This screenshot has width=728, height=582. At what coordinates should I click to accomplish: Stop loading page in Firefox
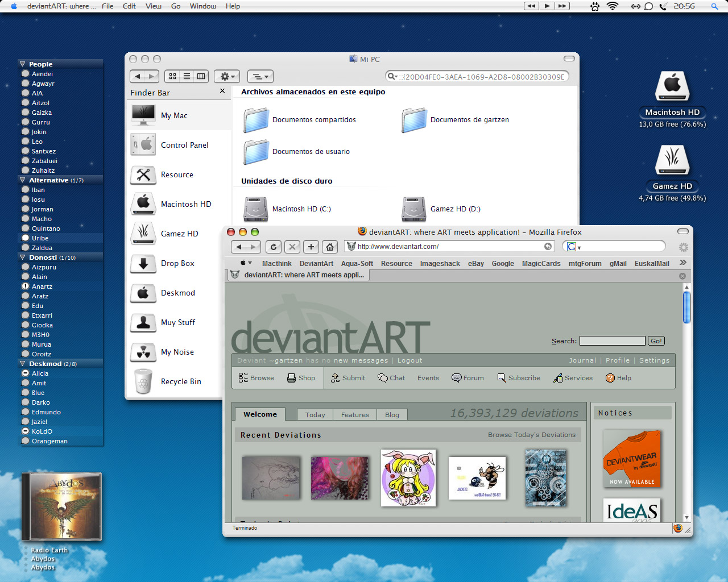(x=292, y=247)
